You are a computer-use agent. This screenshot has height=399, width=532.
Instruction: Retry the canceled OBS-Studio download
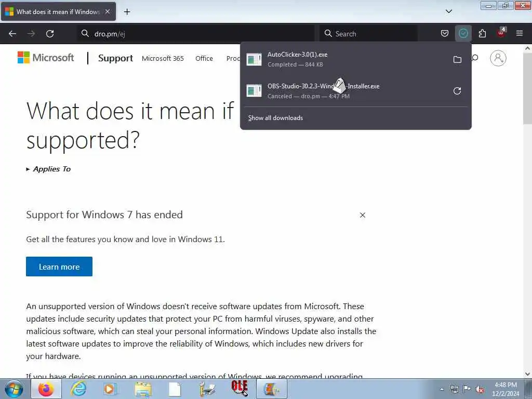coord(457,91)
